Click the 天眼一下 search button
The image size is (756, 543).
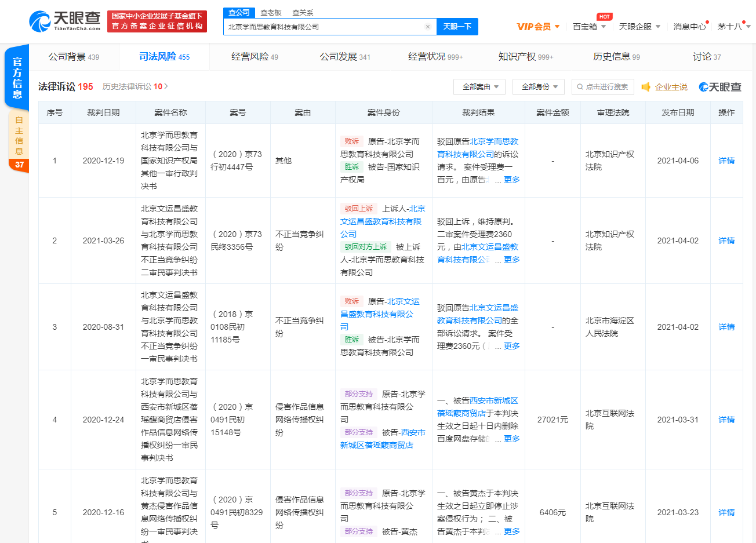(457, 27)
